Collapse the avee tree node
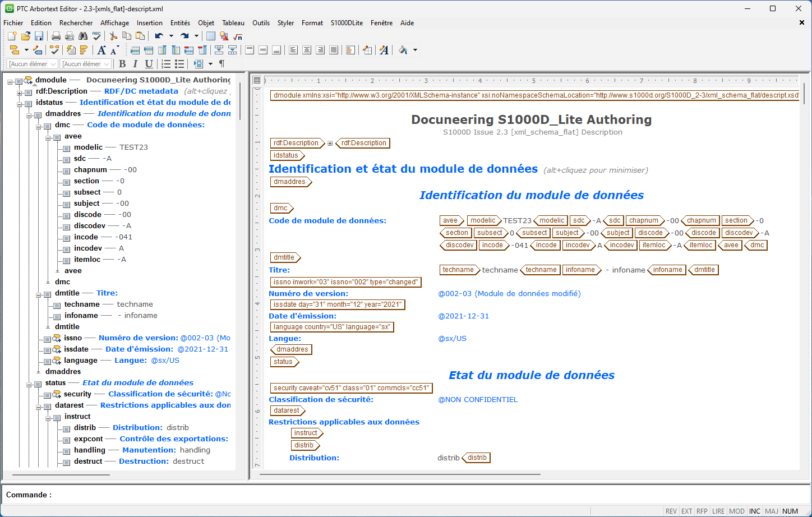Viewport: 812px width, 517px height. point(48,138)
